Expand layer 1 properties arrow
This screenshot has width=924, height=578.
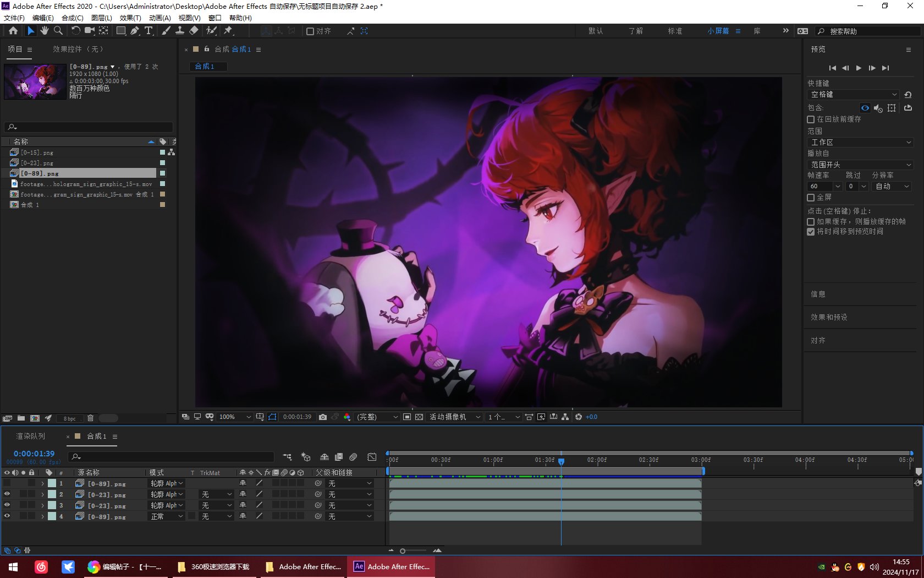42,484
